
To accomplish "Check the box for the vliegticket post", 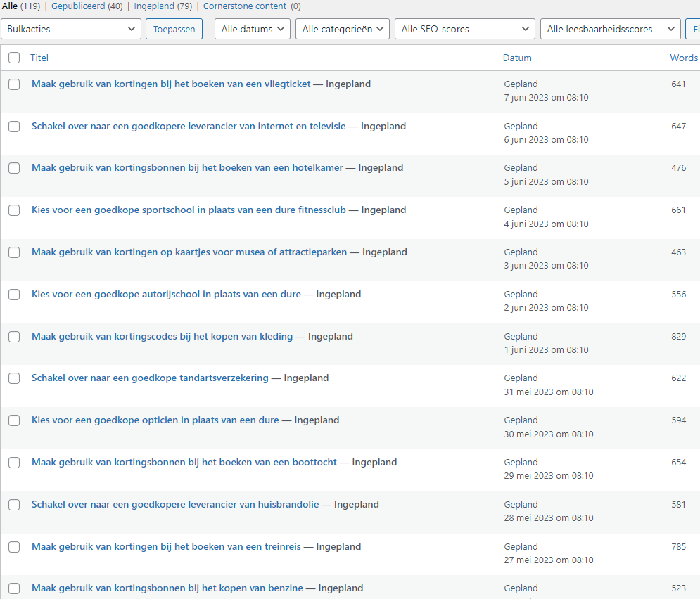I will (x=14, y=84).
